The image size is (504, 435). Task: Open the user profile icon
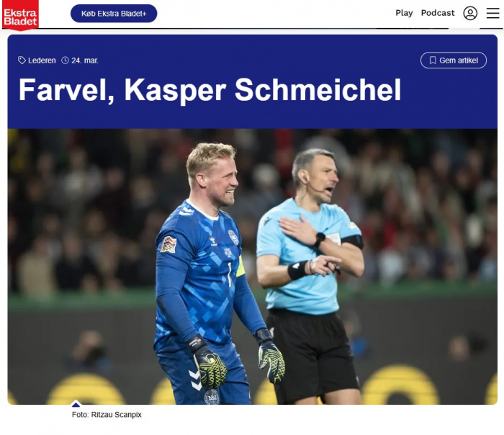[470, 13]
